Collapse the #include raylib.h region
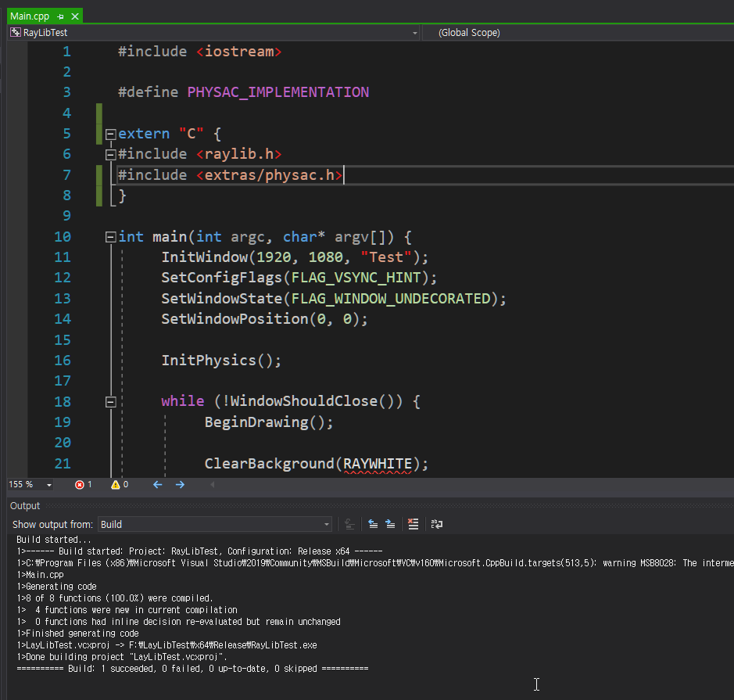This screenshot has width=734, height=700. (110, 155)
